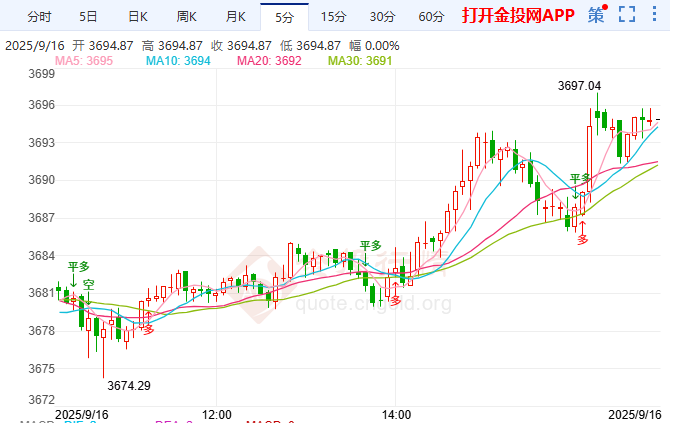Screen dimensions: 673x423
Task: Select the 5分 interval tab
Action: pos(284,17)
